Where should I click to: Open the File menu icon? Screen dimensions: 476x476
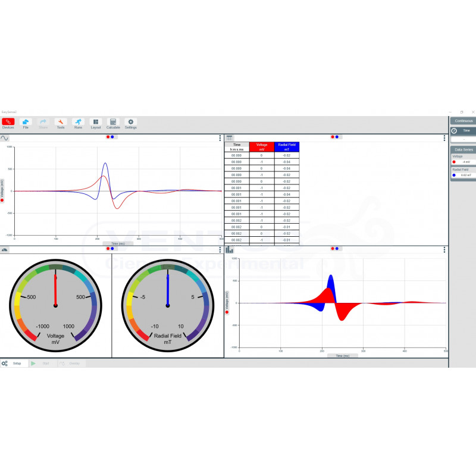coord(26,123)
